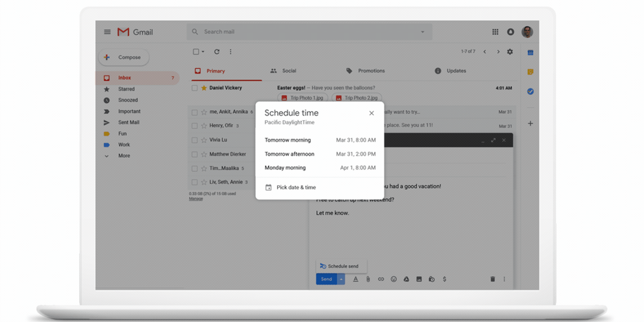Star the Liv, Seth, Annie conversation
This screenshot has width=644, height=322.
coord(204,182)
